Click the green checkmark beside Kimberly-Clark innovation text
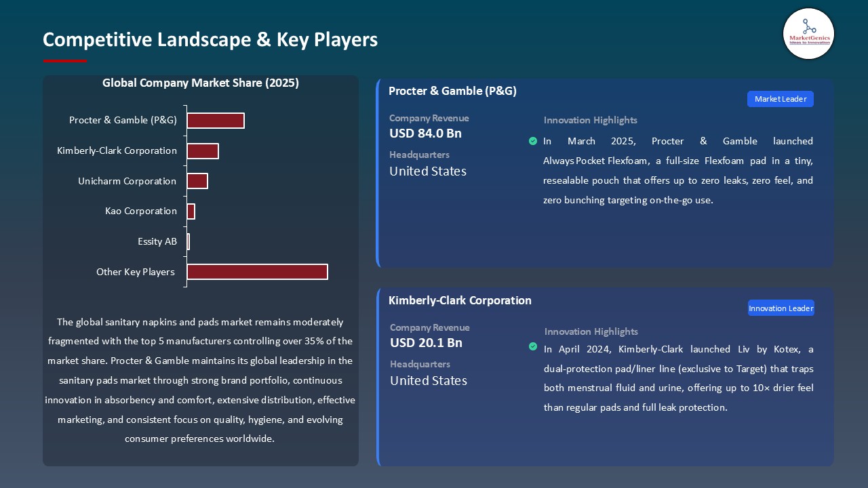868x488 pixels. [x=533, y=346]
